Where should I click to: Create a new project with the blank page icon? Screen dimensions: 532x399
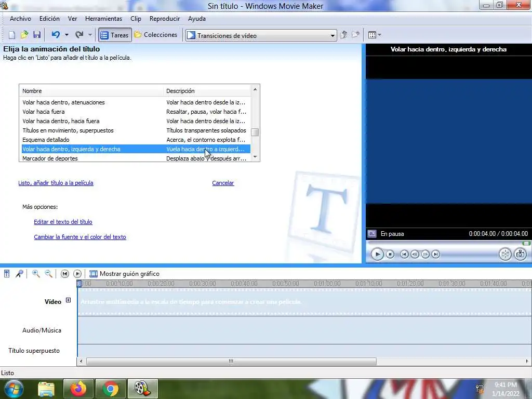click(12, 35)
